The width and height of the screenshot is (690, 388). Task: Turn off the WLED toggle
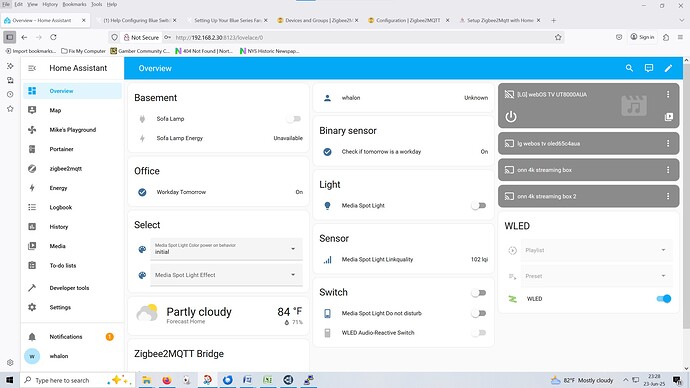pos(664,299)
